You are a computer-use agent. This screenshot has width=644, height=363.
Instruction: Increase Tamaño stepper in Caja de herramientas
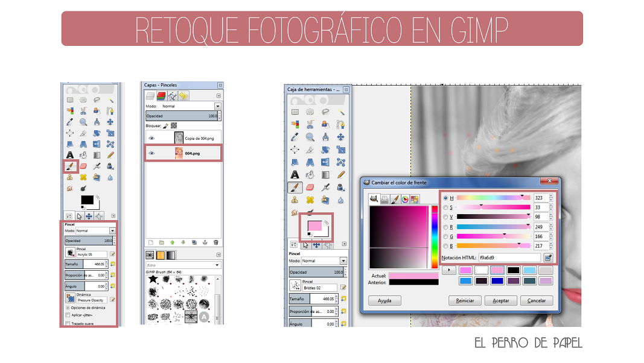pos(337,297)
